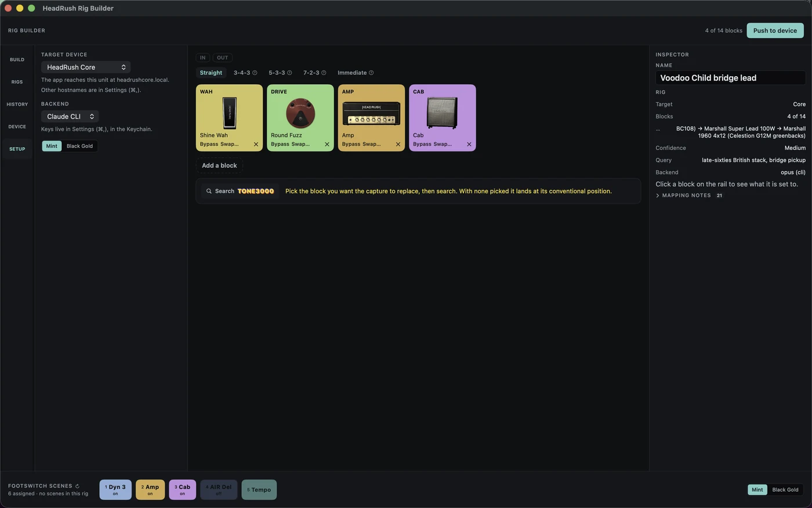Toggle footswitch 2 Amp
Image resolution: width=812 pixels, height=508 pixels.
150,489
